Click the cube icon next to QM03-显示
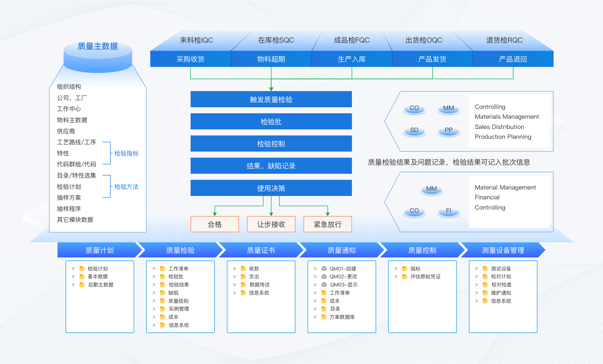Image resolution: width=603 pixels, height=364 pixels. coord(324,285)
